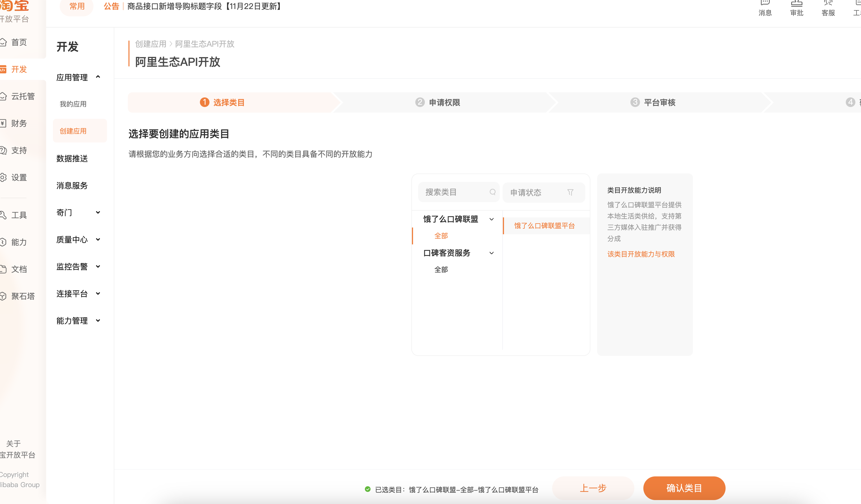This screenshot has width=861, height=504.
Task: Open 聚石塔 in left sidebar
Action: (23, 296)
